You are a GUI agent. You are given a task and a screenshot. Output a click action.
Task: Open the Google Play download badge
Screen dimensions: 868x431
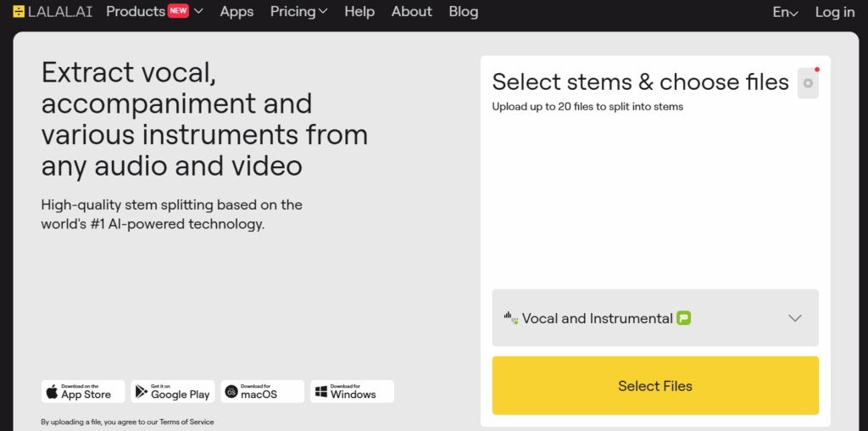pos(173,391)
